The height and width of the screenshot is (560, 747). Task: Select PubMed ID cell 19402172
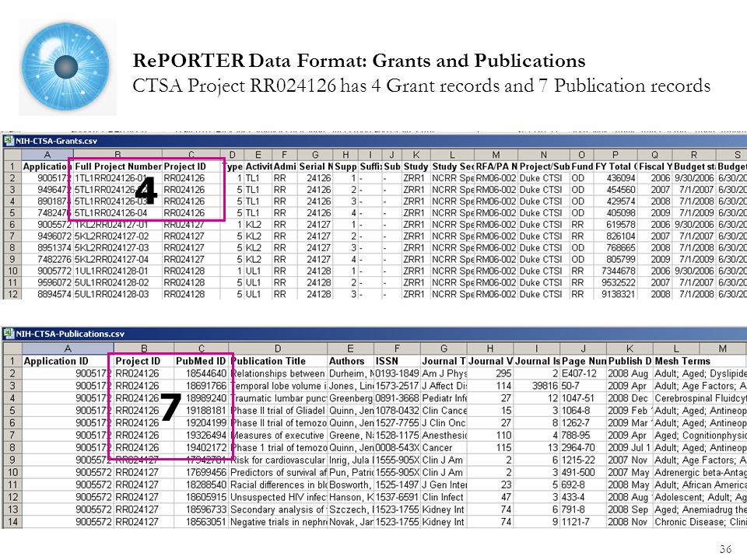pyautogui.click(x=201, y=448)
